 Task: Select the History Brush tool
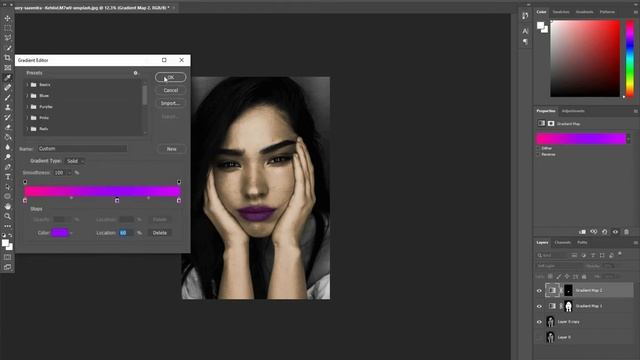[7, 117]
